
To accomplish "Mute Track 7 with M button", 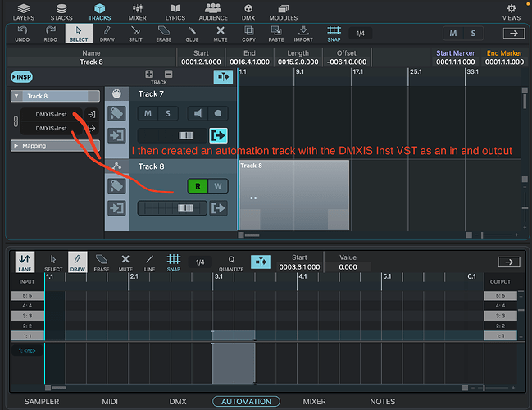I will [x=148, y=113].
